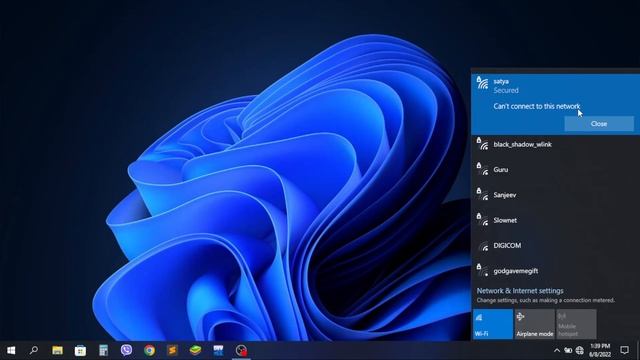
Task: Click the DIGICOM network signal icon
Action: click(483, 246)
